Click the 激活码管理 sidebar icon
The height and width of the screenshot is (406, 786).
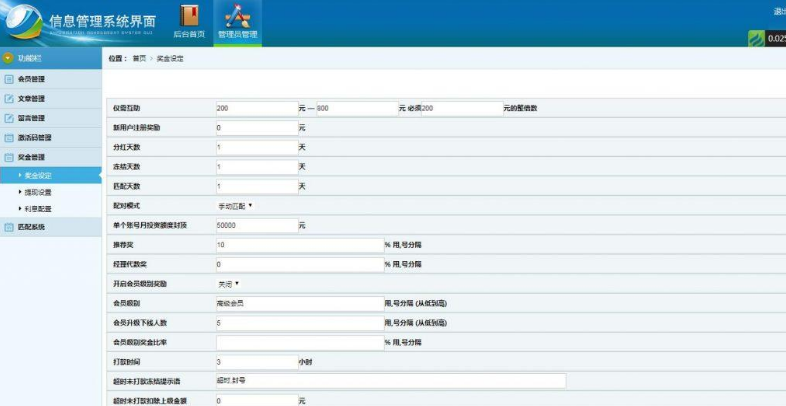(9, 138)
